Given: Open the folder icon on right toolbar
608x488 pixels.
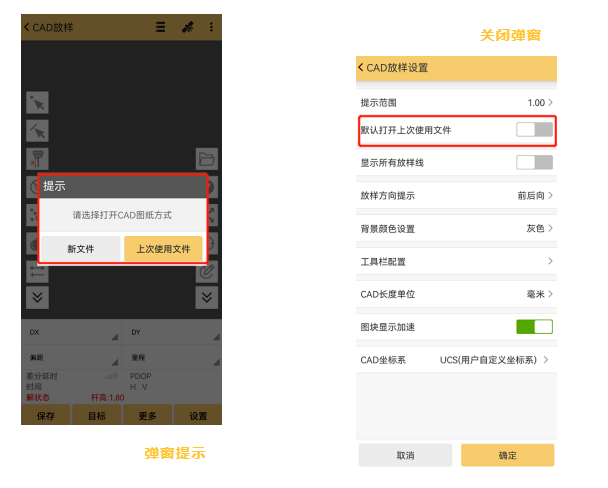Looking at the screenshot, I should pyautogui.click(x=207, y=158).
